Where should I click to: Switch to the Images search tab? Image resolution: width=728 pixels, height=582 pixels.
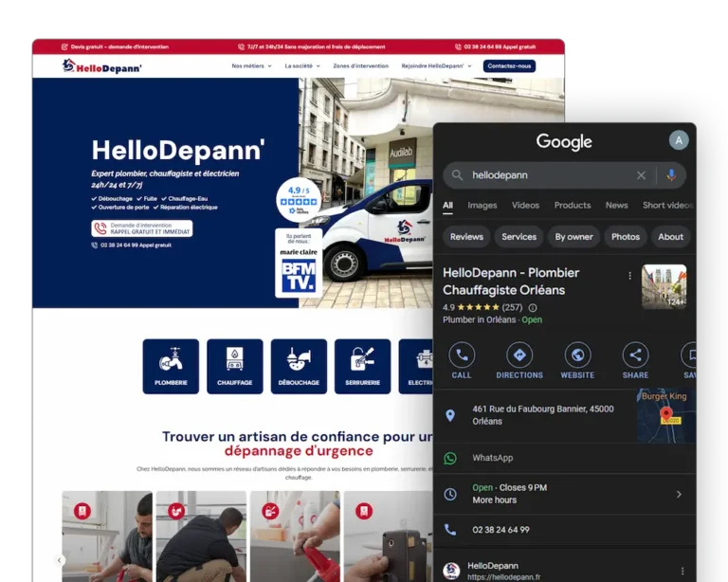point(482,205)
